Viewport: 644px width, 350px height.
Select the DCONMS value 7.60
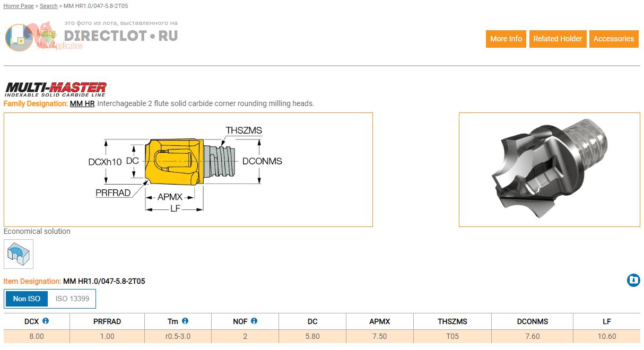(x=533, y=336)
